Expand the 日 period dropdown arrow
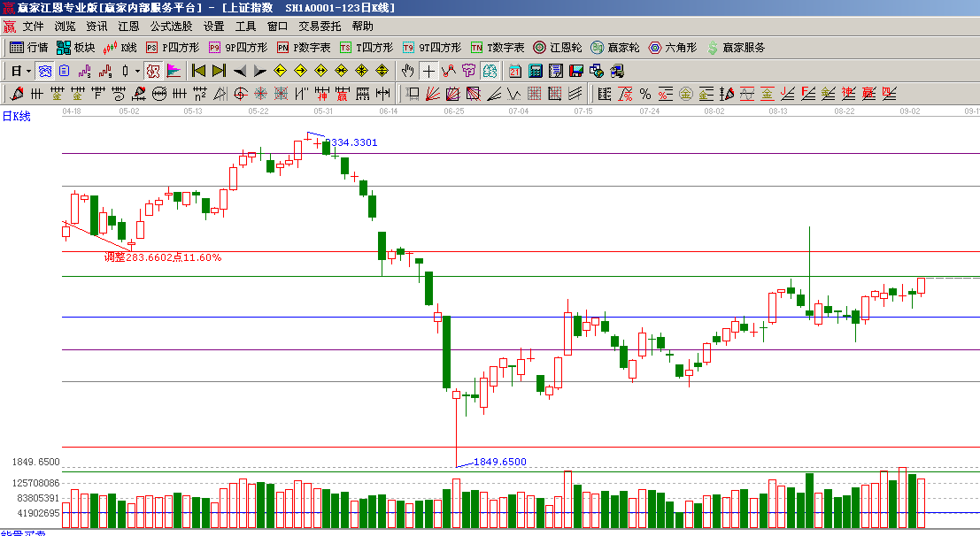Image resolution: width=980 pixels, height=536 pixels. 28,71
